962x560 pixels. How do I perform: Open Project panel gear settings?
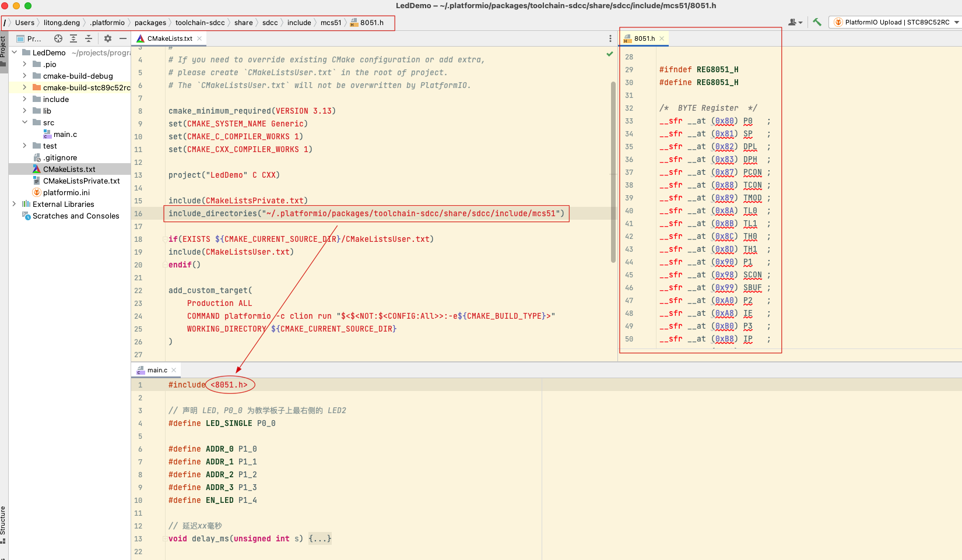pyautogui.click(x=108, y=38)
